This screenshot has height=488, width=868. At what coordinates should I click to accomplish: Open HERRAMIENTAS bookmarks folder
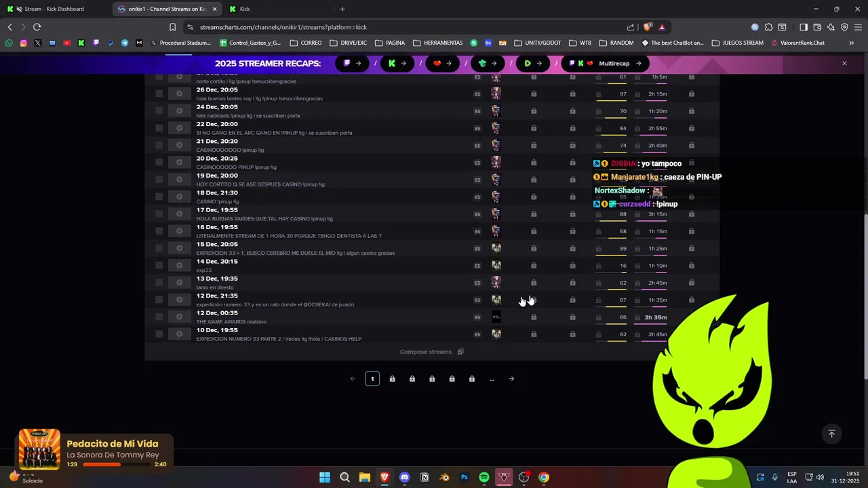pos(437,43)
